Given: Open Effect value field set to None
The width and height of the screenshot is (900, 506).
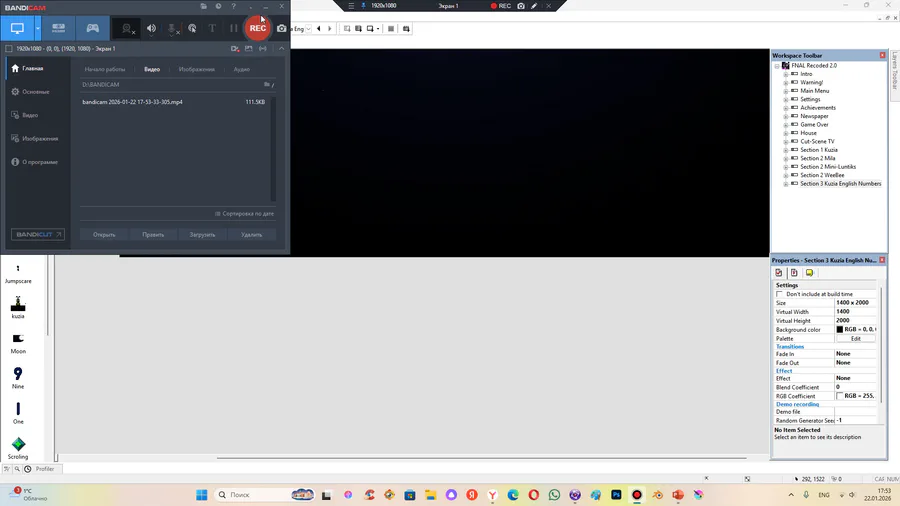Looking at the screenshot, I should click(856, 378).
